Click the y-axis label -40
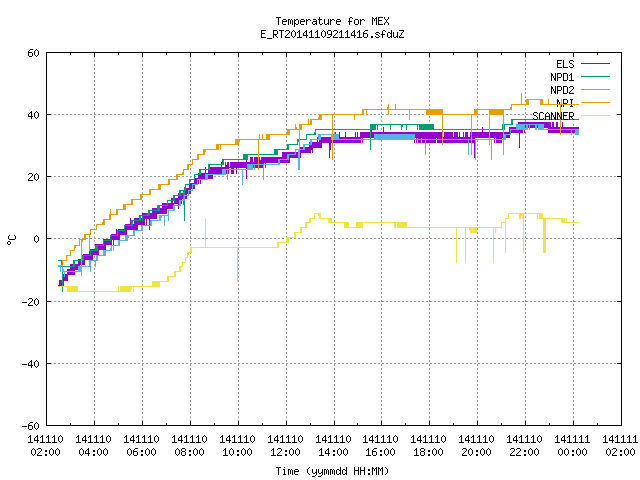Viewport: 640px width, 480px height. (x=31, y=364)
